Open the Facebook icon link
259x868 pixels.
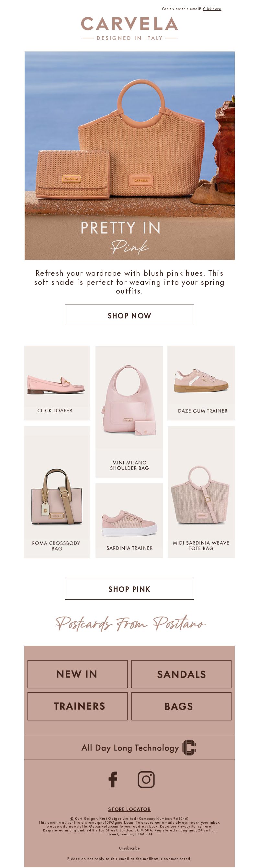113,779
